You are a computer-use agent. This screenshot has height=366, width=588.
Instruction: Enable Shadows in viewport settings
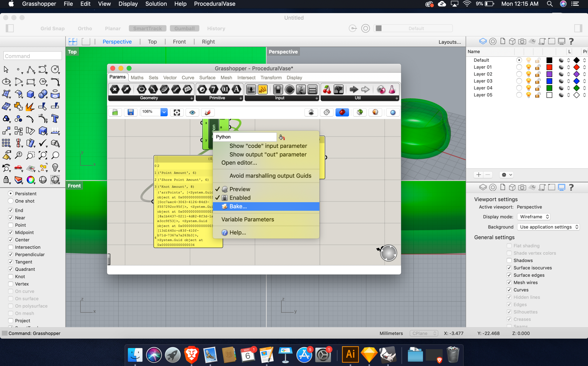click(509, 261)
